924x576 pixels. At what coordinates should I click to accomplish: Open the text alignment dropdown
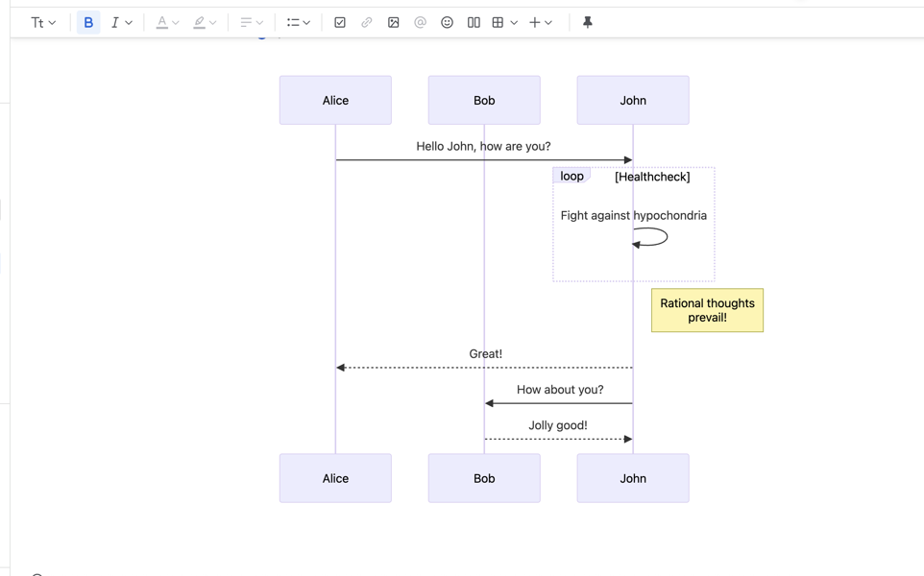[x=252, y=22]
